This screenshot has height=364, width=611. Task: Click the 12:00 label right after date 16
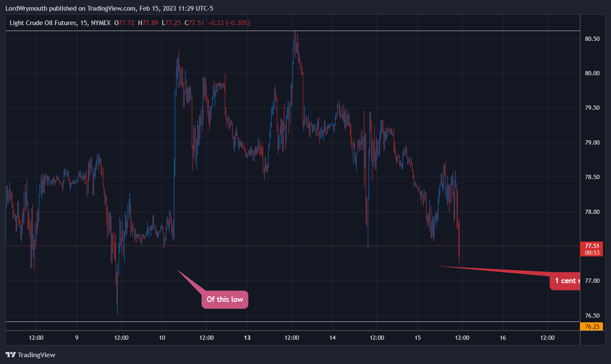[547, 338]
